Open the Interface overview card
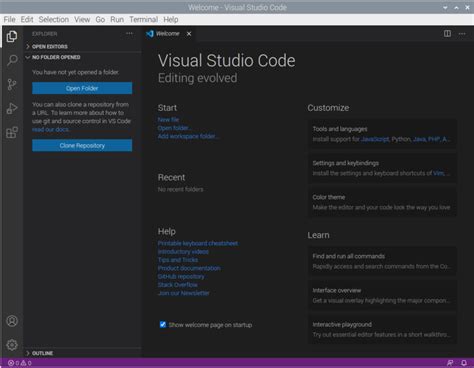Image resolution: width=474 pixels, height=368 pixels. tap(382, 295)
